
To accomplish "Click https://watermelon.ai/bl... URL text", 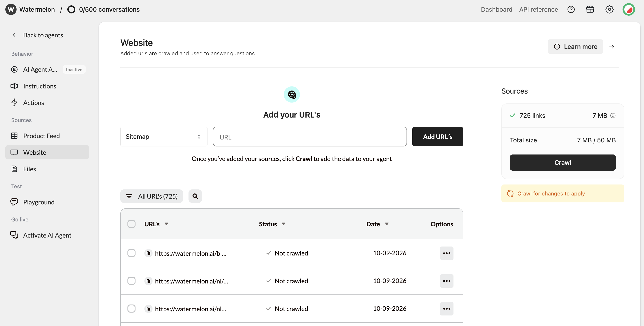I will [191, 253].
